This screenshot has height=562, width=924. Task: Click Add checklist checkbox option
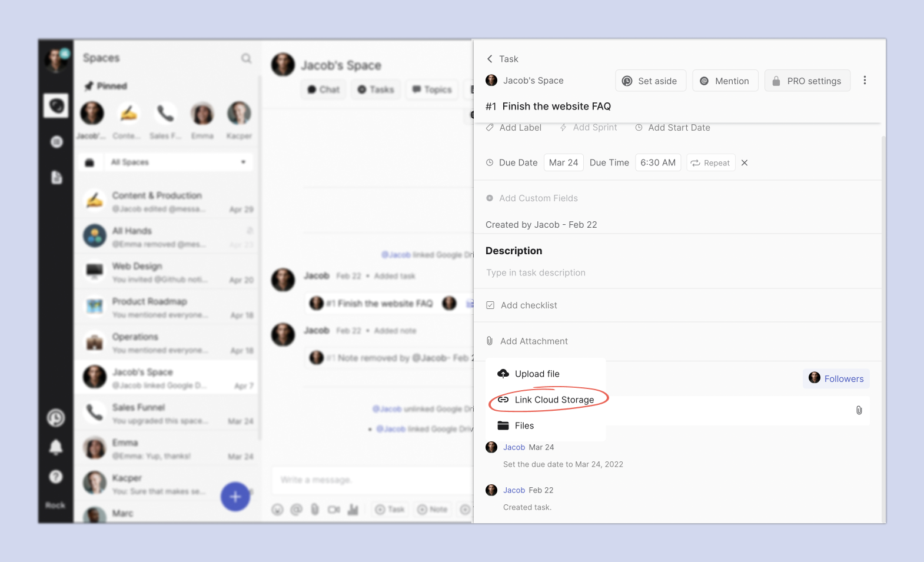click(x=522, y=305)
